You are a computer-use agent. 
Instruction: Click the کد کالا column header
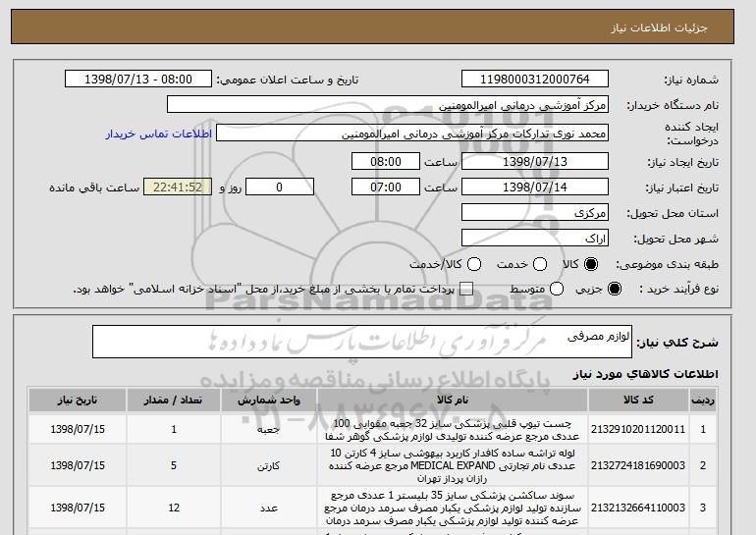(638, 400)
